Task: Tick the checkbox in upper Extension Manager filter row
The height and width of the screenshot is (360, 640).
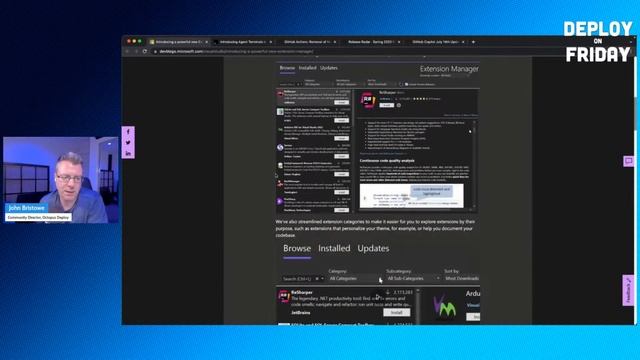Action: (x=406, y=84)
